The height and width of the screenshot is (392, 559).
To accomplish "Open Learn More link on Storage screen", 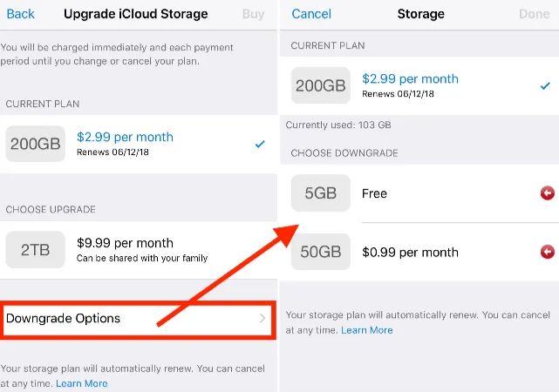I will (x=367, y=330).
